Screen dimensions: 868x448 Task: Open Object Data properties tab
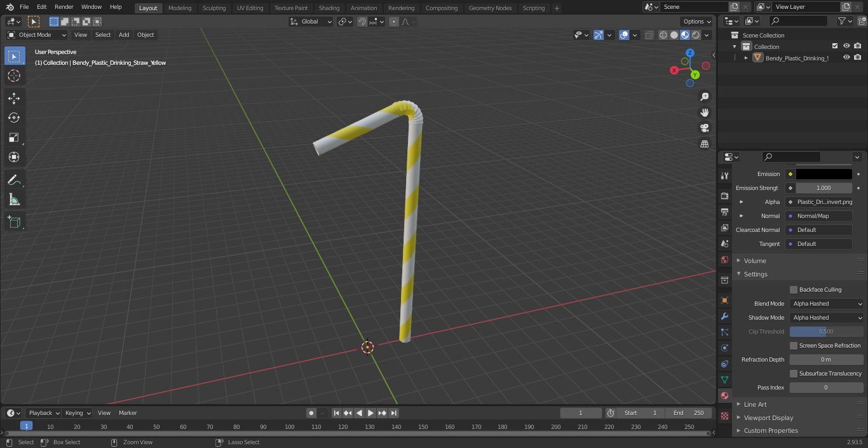coord(724,379)
